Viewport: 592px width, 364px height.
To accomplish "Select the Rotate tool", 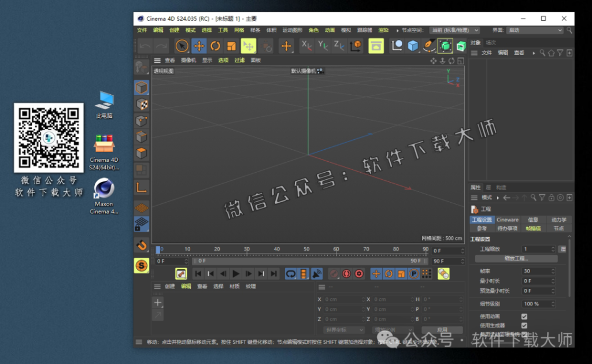I will coord(216,46).
